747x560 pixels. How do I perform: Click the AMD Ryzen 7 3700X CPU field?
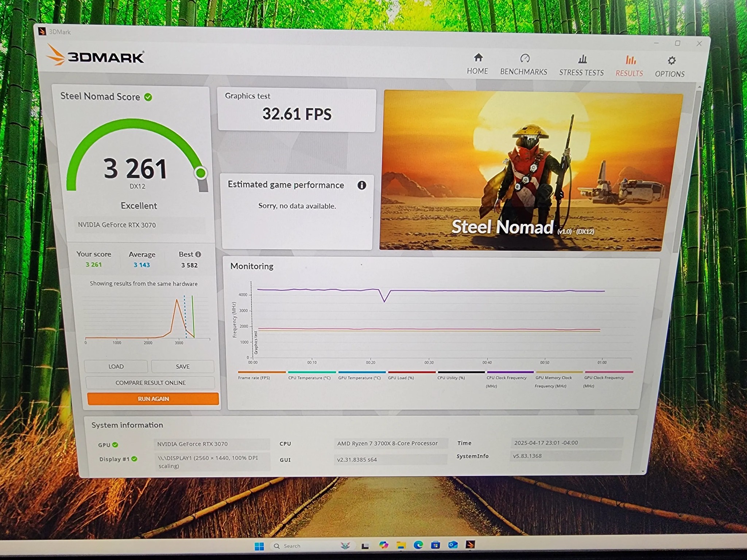[391, 443]
